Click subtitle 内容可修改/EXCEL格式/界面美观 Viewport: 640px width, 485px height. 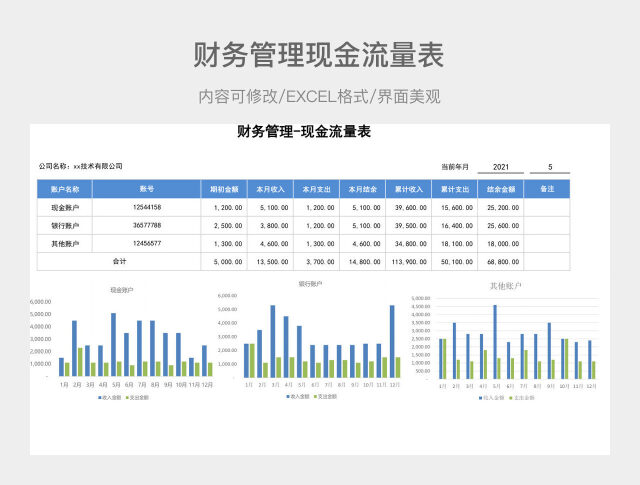(x=319, y=97)
